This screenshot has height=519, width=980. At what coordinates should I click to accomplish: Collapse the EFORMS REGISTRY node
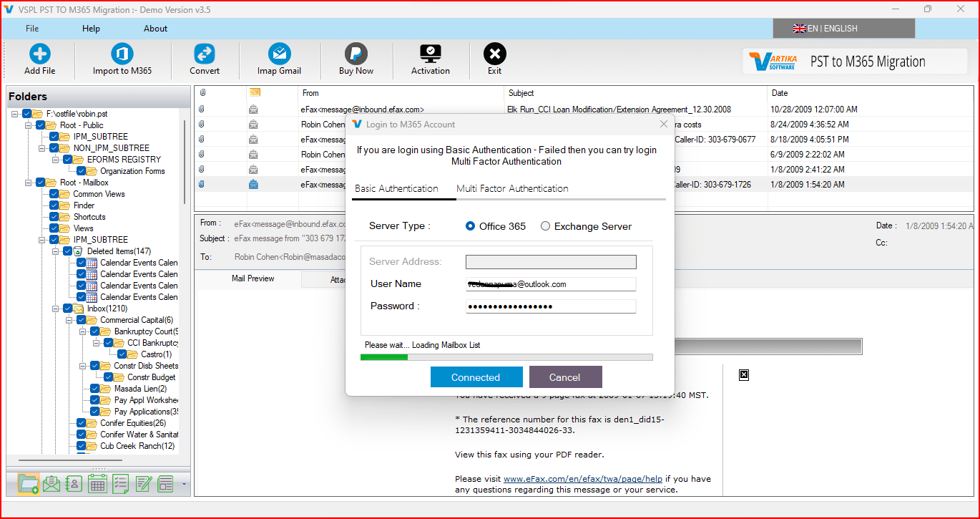pyautogui.click(x=56, y=160)
